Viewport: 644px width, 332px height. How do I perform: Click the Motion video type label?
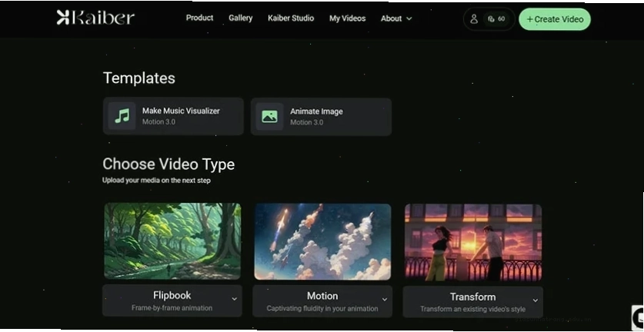(x=322, y=296)
